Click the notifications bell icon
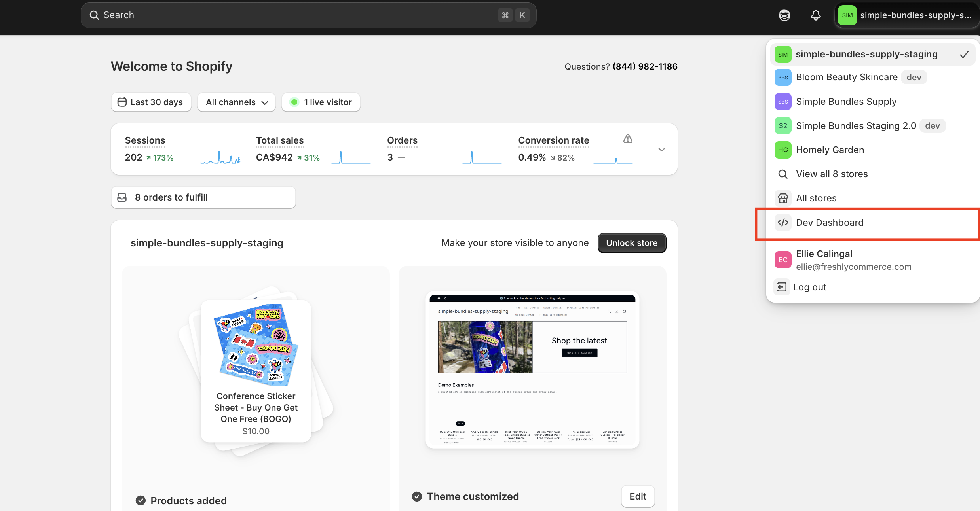This screenshot has width=980, height=511. tap(815, 15)
